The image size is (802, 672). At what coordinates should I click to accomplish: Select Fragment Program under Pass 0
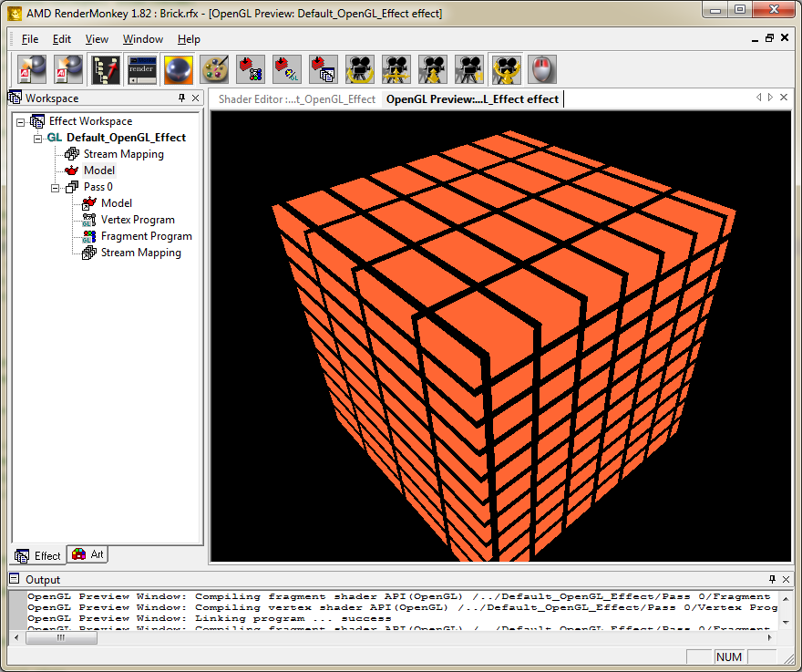click(x=144, y=235)
